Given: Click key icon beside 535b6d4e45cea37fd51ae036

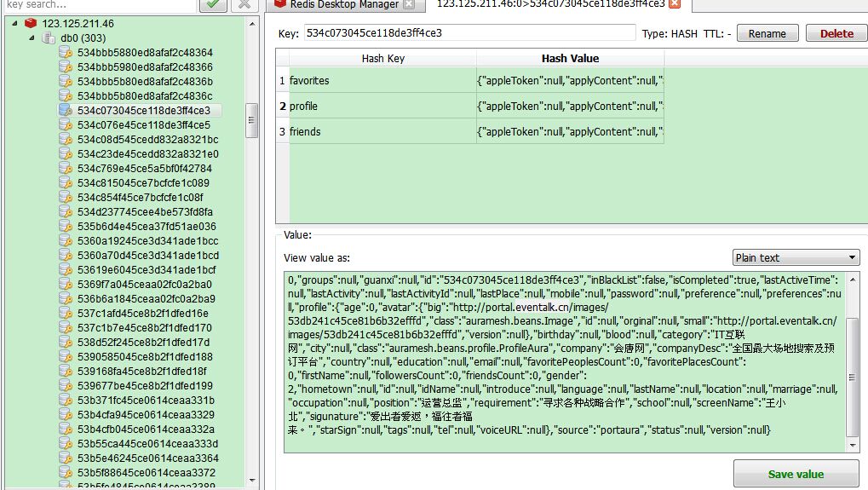Looking at the screenshot, I should [x=66, y=227].
